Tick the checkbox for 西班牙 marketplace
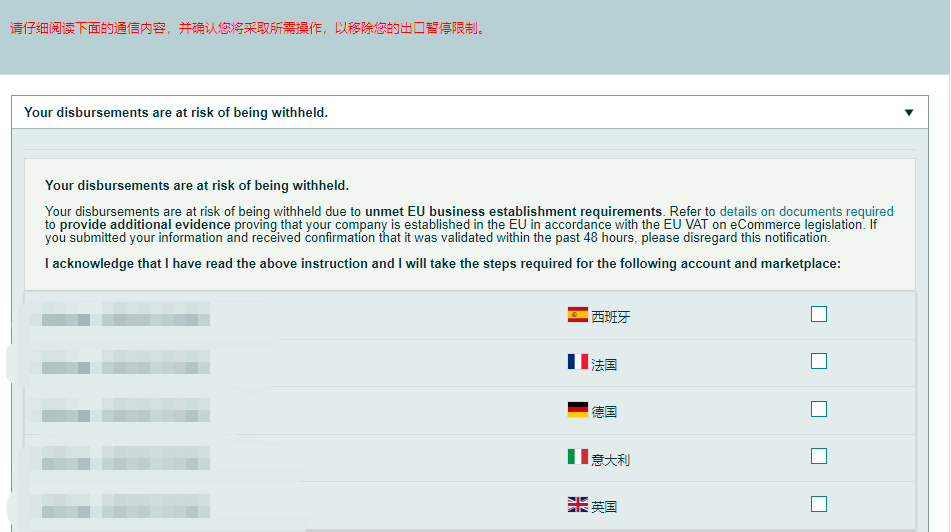Viewport: 951px width, 532px height. coord(819,314)
